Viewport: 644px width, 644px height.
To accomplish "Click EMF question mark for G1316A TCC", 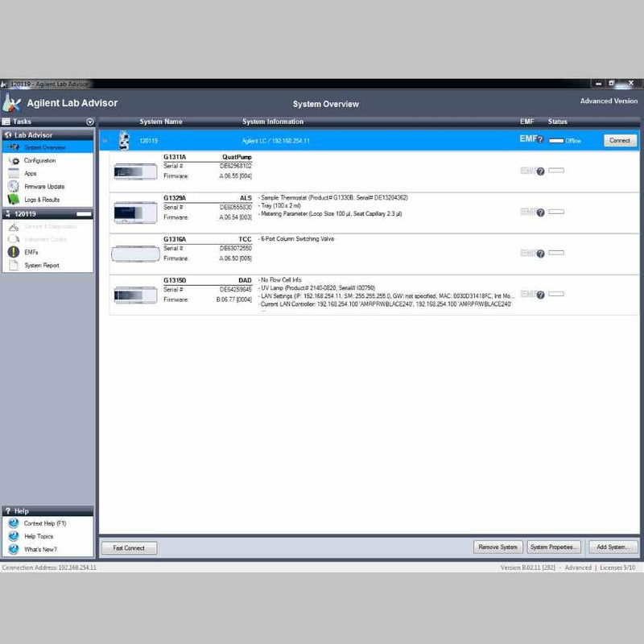I will point(540,254).
